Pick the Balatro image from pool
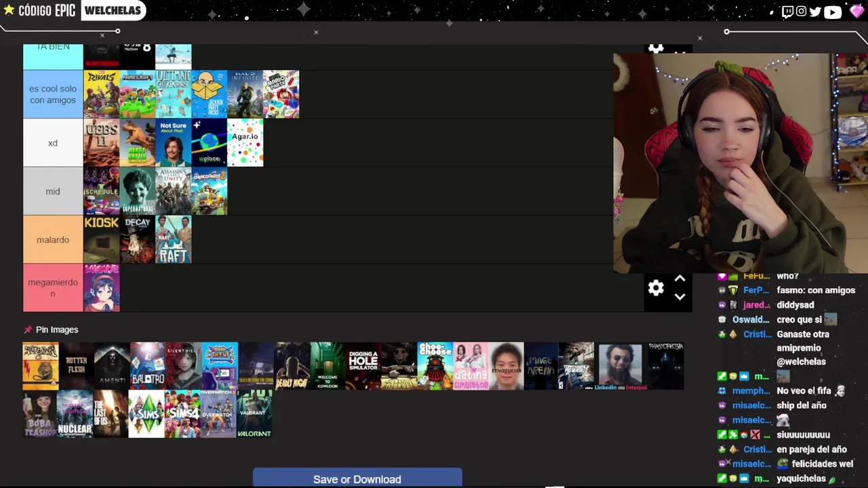Viewport: 868px width, 488px height. (x=149, y=366)
